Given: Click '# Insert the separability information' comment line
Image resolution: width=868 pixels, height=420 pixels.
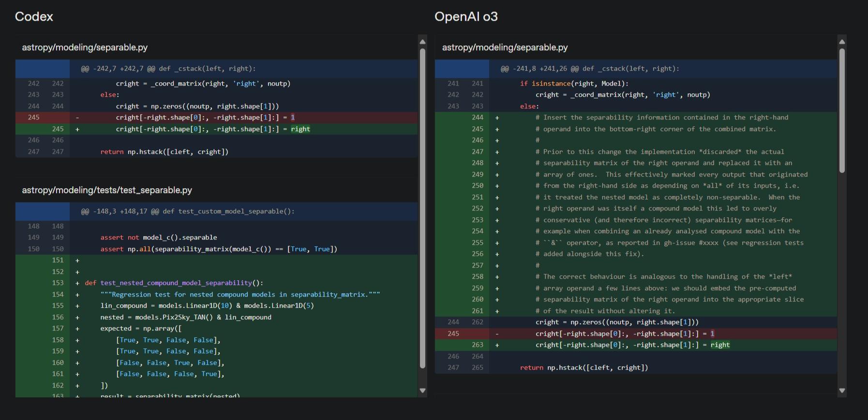Looking at the screenshot, I should [x=636, y=118].
